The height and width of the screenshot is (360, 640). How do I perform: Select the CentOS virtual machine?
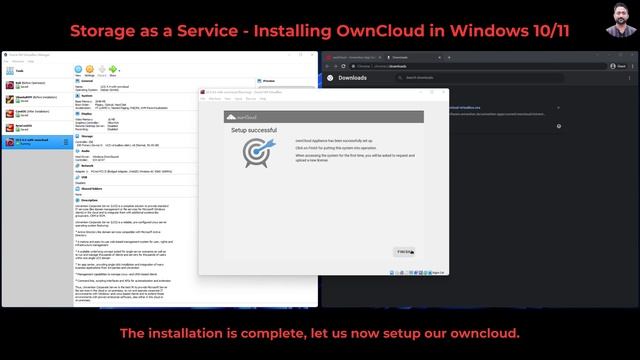37,113
